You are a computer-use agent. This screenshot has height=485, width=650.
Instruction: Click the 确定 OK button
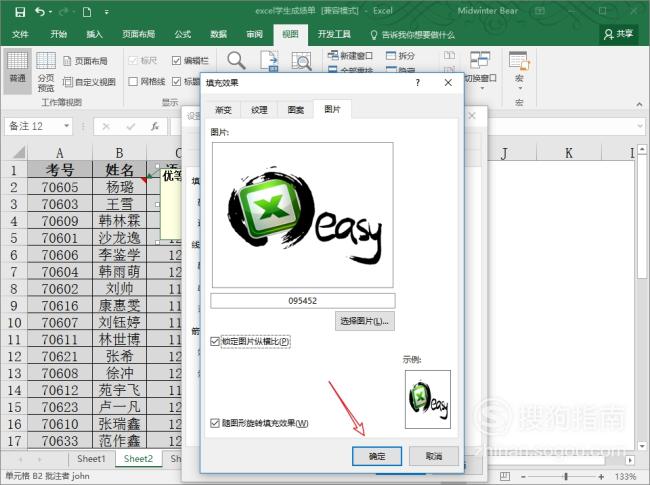377,456
